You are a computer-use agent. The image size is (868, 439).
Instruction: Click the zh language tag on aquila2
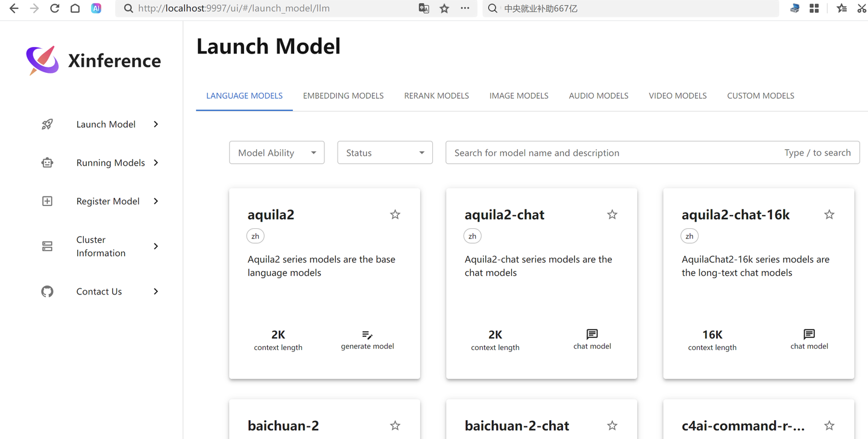[x=256, y=236]
